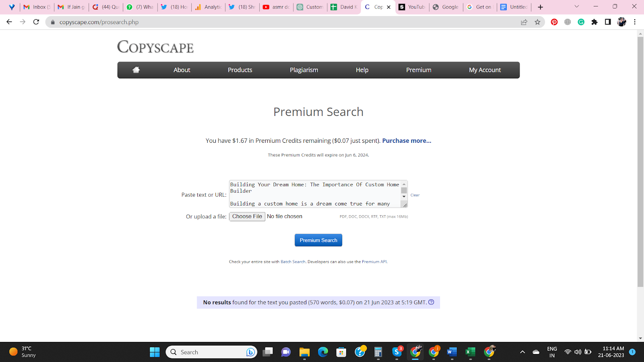Open the Chrome profile avatar
This screenshot has width=644, height=362.
coord(621,22)
